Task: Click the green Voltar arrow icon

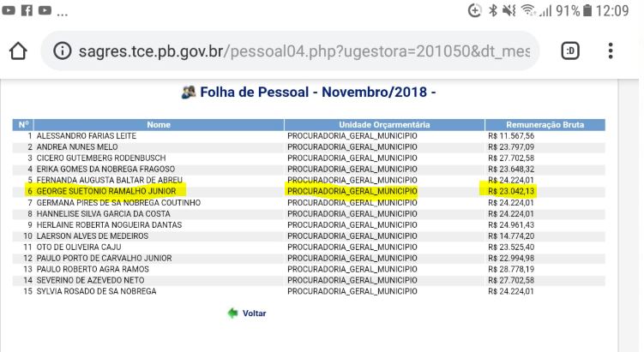Action: coord(233,313)
